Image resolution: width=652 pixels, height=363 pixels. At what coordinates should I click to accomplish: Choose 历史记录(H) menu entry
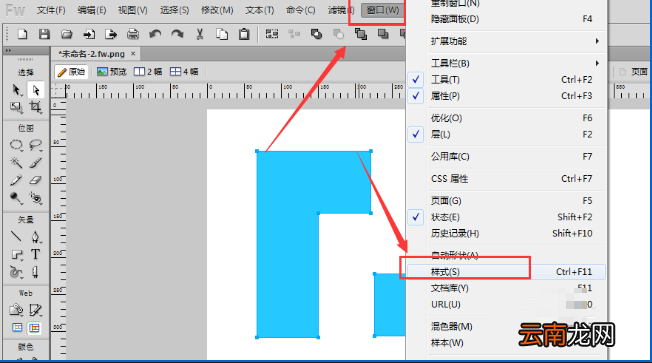point(506,234)
